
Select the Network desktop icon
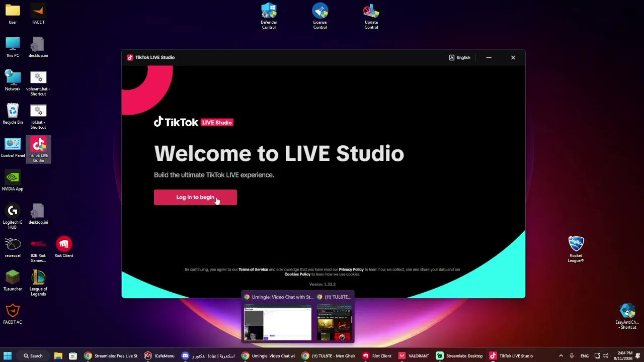[x=13, y=80]
